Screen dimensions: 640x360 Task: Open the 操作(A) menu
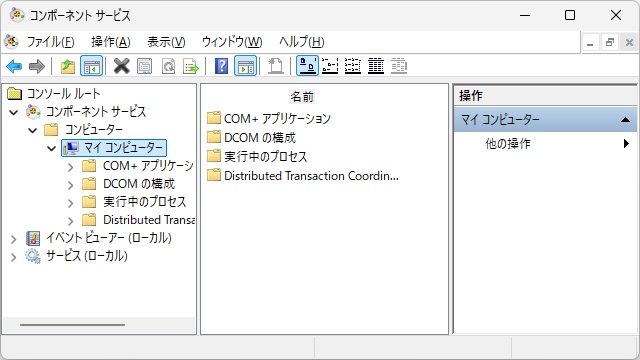(x=111, y=42)
